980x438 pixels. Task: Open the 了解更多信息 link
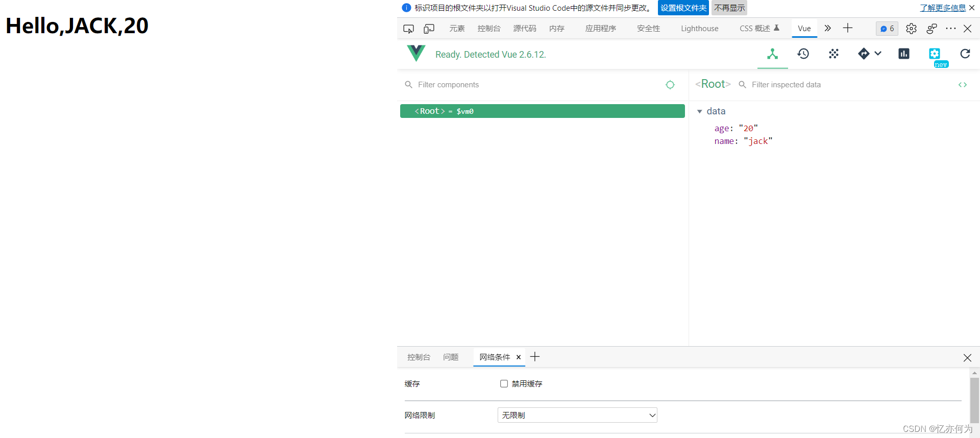943,8
